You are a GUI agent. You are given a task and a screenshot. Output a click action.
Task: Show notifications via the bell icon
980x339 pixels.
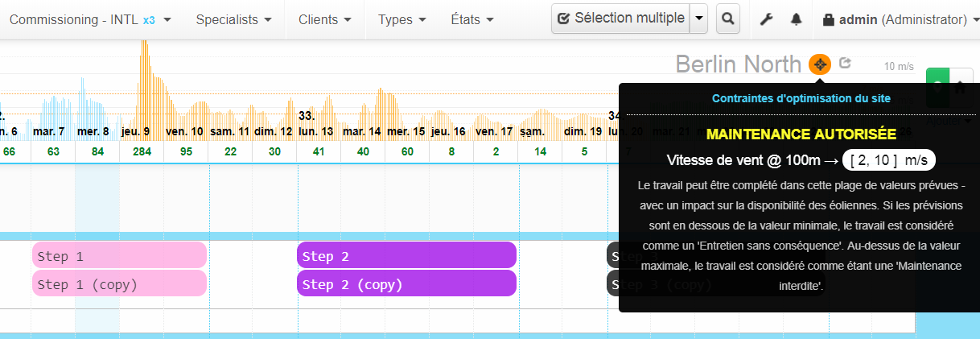[796, 19]
